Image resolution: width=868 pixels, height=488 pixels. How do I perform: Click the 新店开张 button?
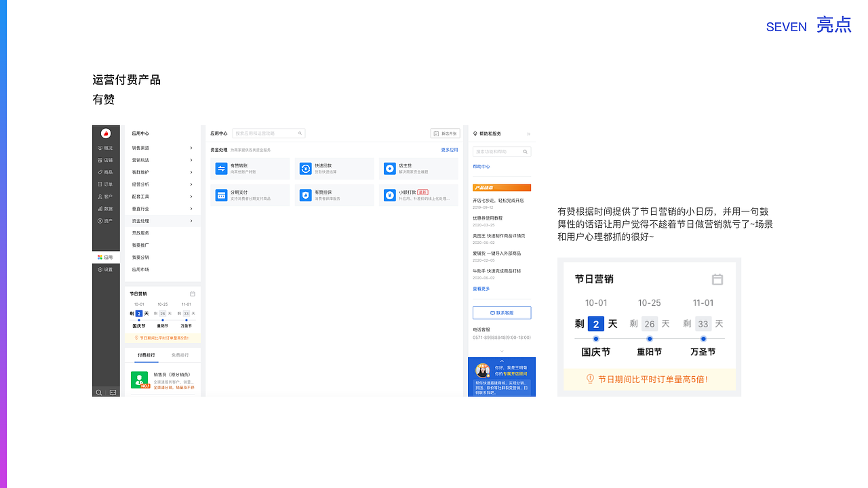point(446,134)
